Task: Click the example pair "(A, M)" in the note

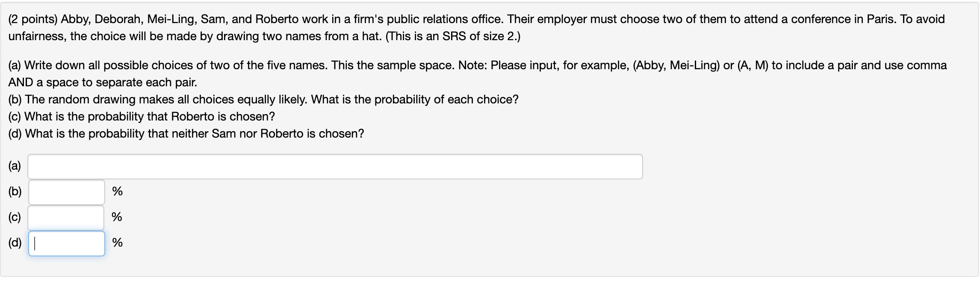Action: 753,65
